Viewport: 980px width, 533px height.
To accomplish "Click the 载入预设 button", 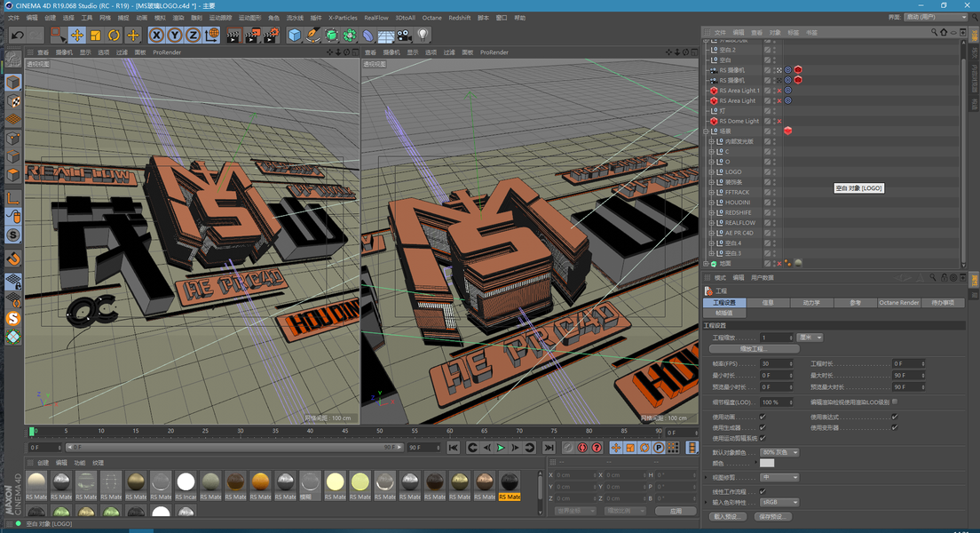I will point(728,517).
